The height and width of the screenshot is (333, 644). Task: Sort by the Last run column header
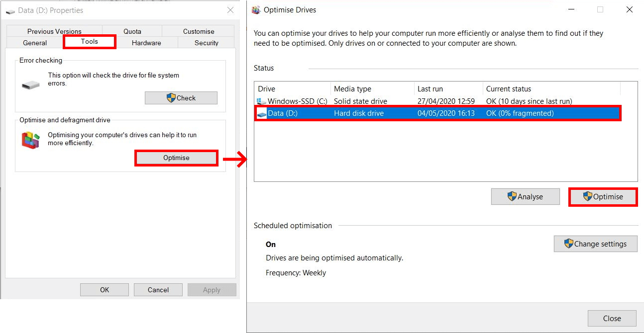[448, 89]
